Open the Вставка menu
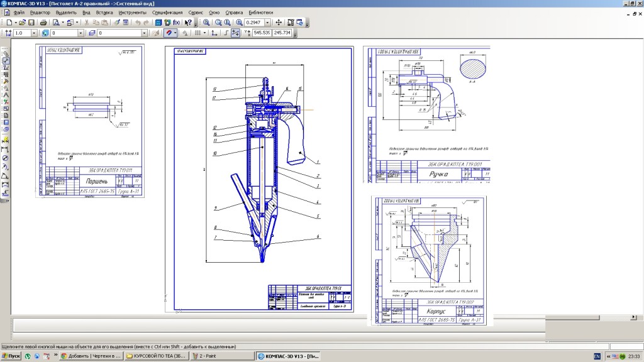This screenshot has height=362, width=644. tap(104, 13)
